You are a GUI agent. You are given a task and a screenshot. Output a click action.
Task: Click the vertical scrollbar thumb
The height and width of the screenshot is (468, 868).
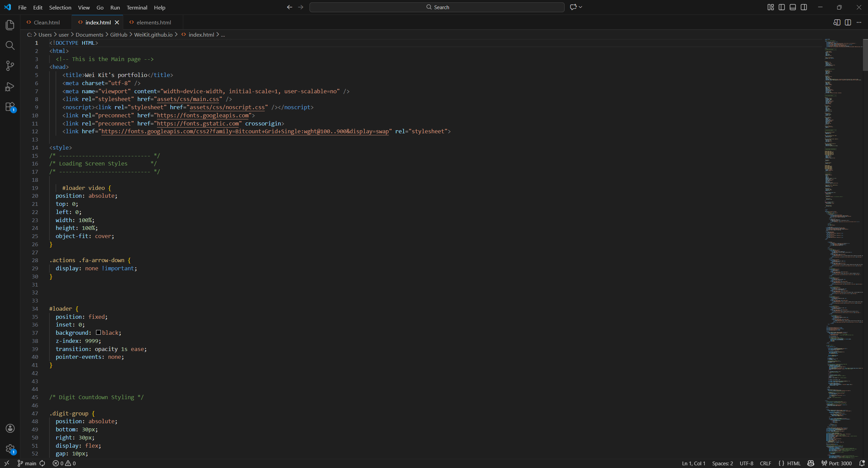[x=865, y=55]
